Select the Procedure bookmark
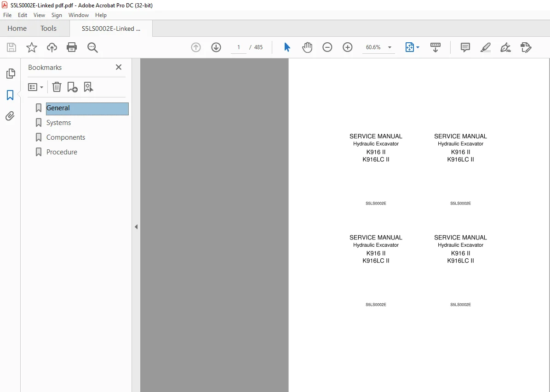Screen dimensions: 550x392 (x=62, y=152)
